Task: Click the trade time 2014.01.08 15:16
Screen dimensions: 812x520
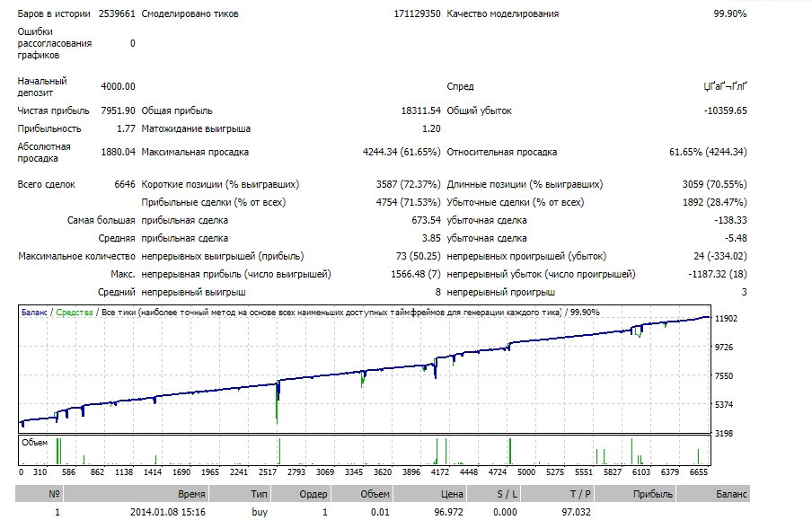Action: 168,512
